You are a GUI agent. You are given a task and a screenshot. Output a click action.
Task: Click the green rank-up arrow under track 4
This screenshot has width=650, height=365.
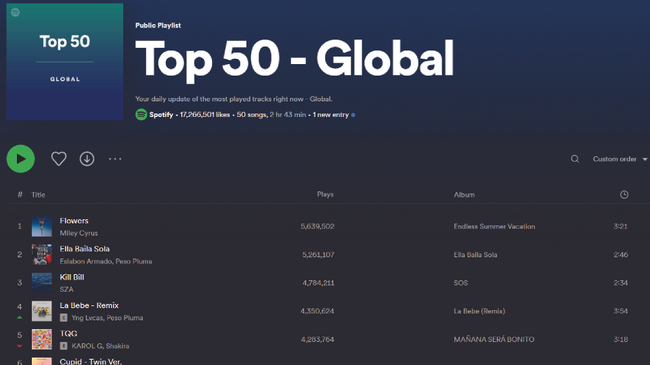(19, 318)
